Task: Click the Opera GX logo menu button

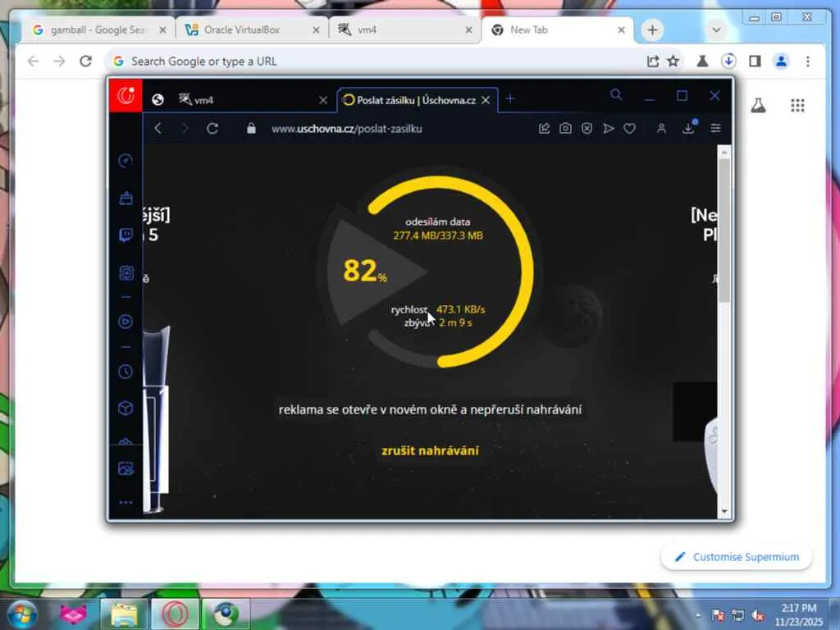Action: click(126, 96)
